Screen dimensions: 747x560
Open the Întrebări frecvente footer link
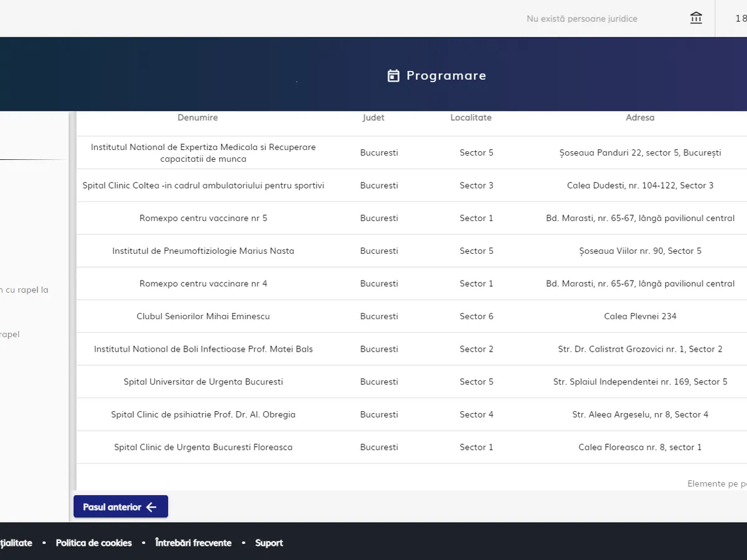point(193,543)
